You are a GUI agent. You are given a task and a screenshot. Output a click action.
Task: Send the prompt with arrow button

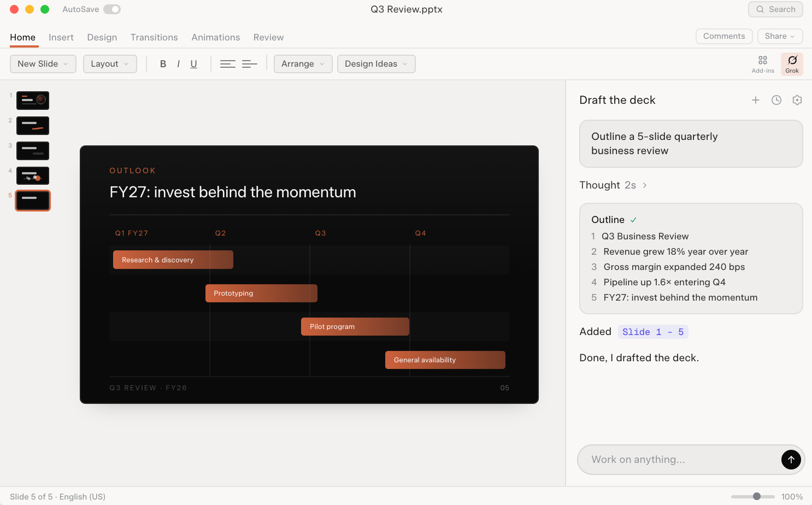tap(791, 460)
